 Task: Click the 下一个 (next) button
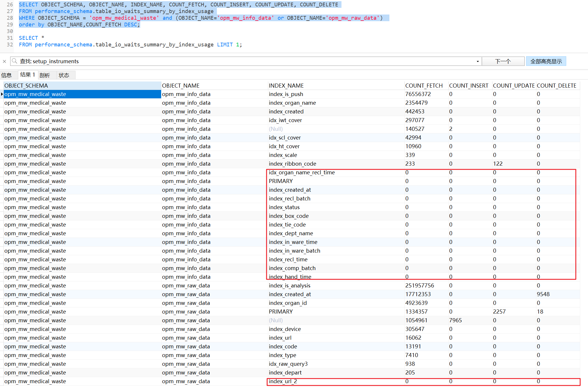[x=503, y=61]
